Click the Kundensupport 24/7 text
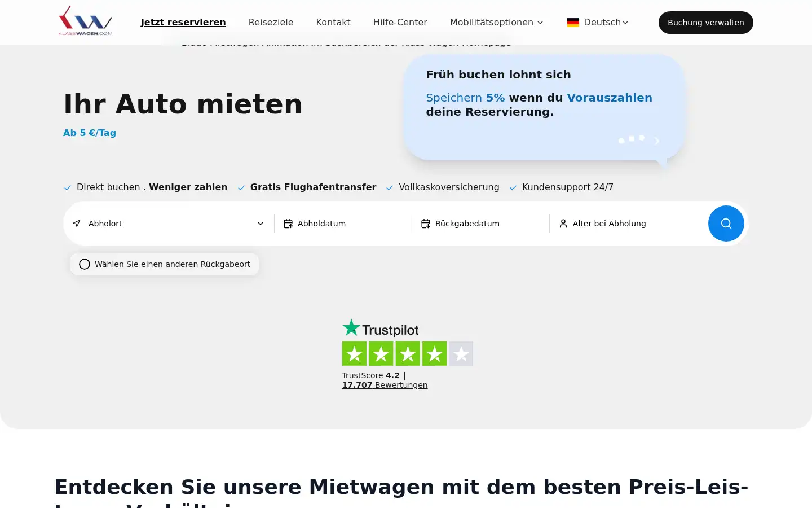 pos(568,187)
